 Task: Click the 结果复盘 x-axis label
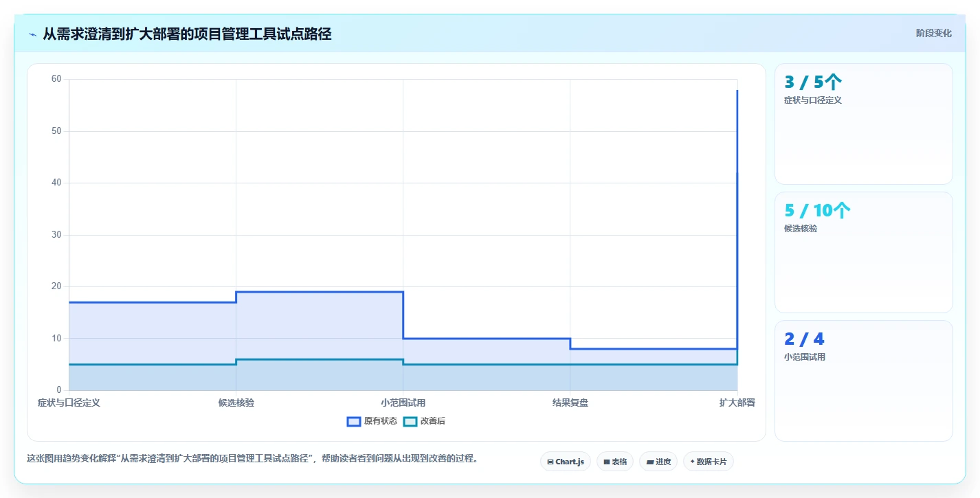(570, 403)
